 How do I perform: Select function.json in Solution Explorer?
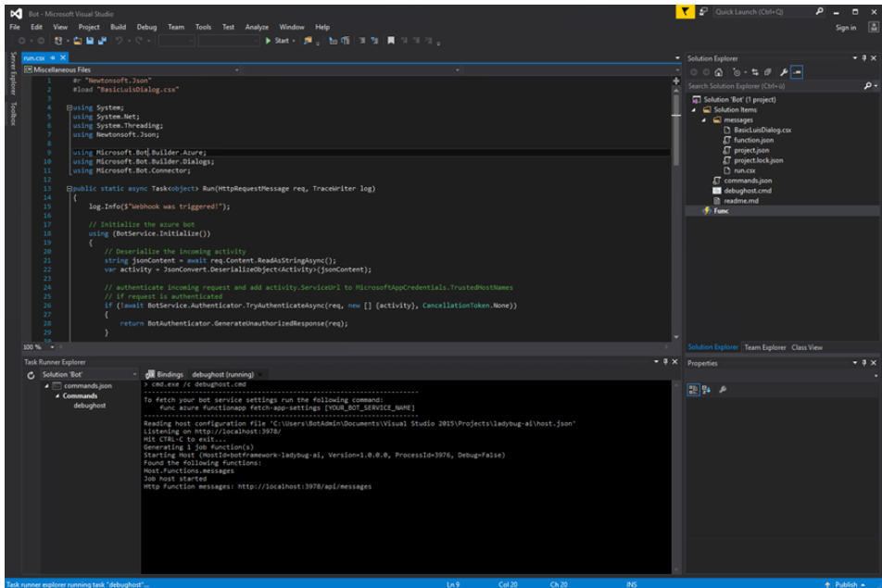click(753, 140)
